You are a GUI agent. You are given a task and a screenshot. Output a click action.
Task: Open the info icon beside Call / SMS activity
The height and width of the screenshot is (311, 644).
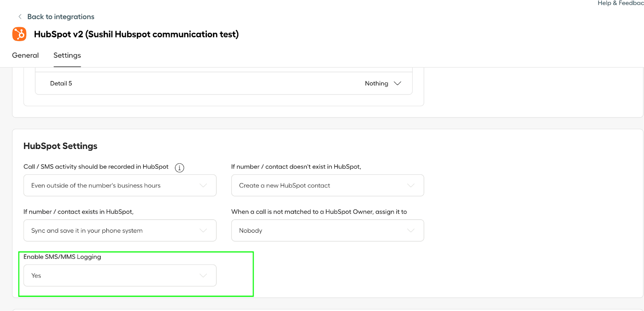180,168
